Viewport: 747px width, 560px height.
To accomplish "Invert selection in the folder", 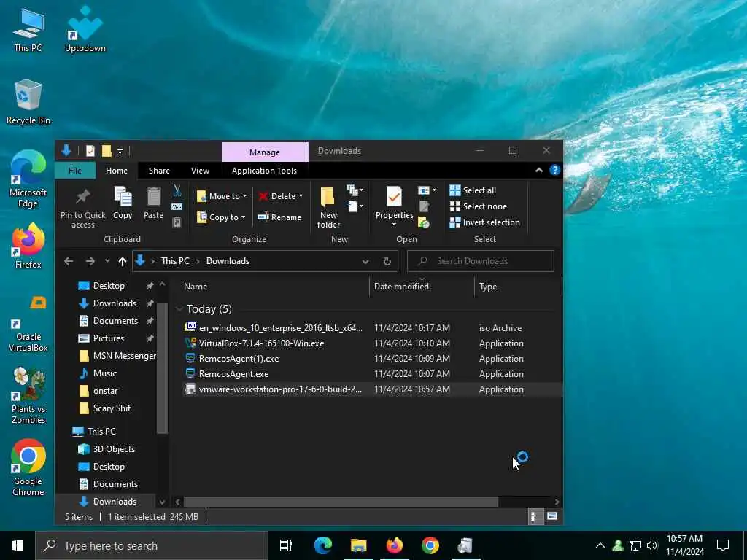I will point(484,222).
